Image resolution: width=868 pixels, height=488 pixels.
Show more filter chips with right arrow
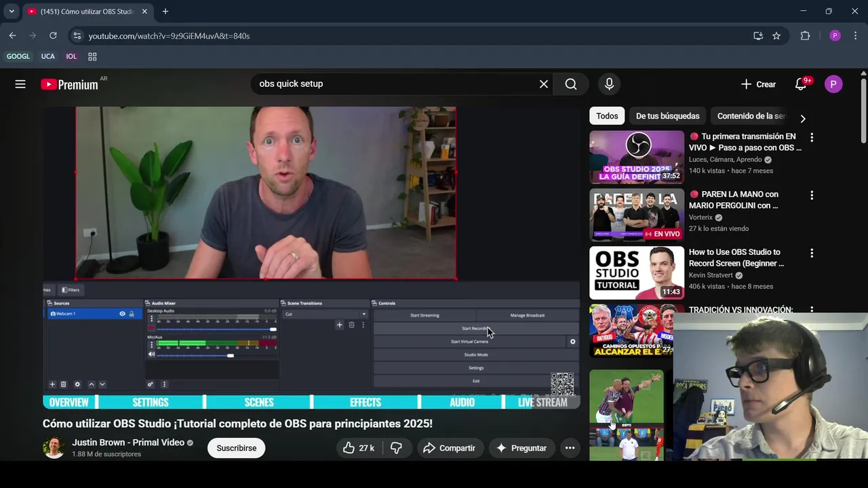[803, 119]
